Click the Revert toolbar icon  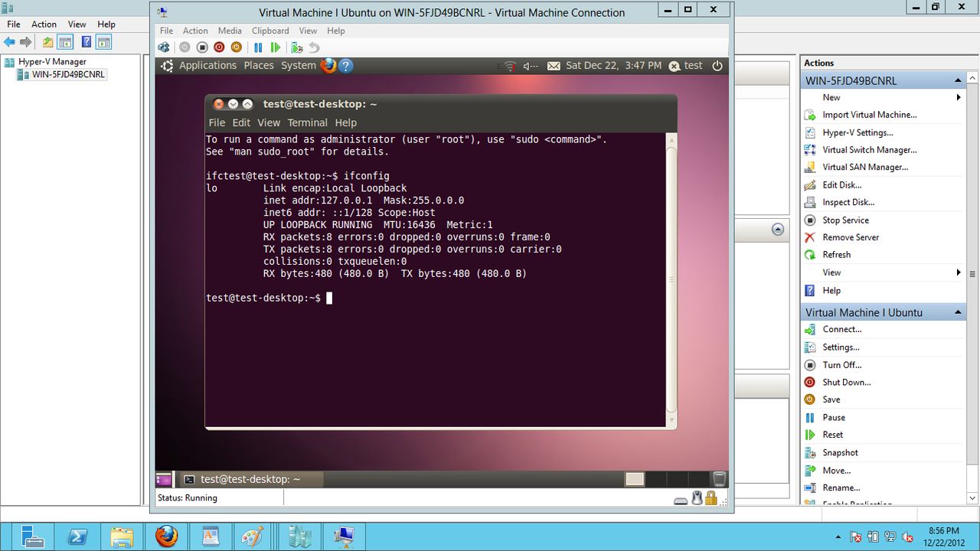(314, 47)
